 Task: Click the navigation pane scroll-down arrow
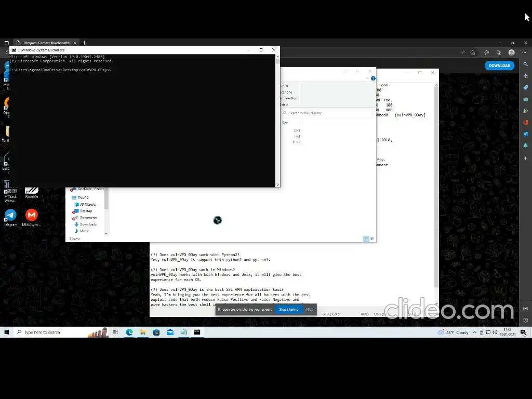tap(106, 233)
